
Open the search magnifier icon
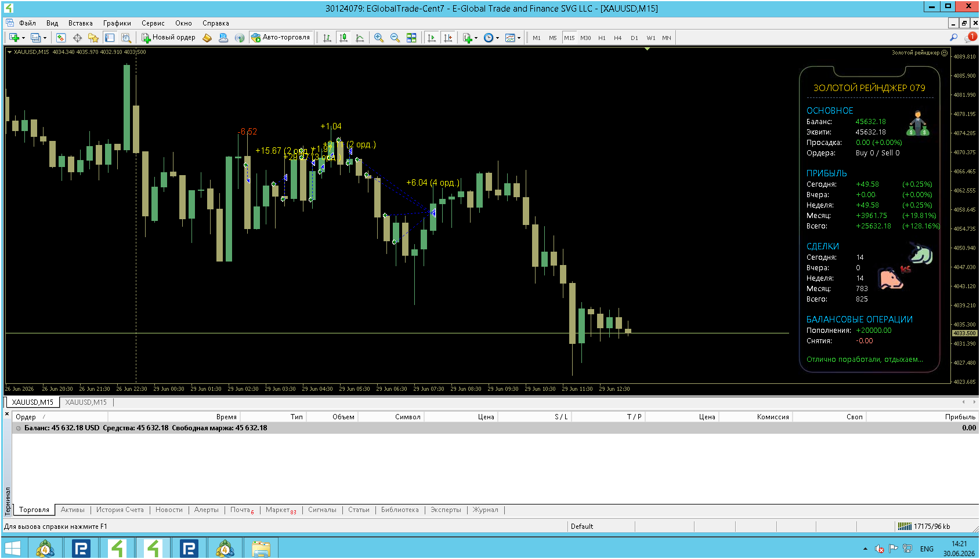(x=953, y=38)
